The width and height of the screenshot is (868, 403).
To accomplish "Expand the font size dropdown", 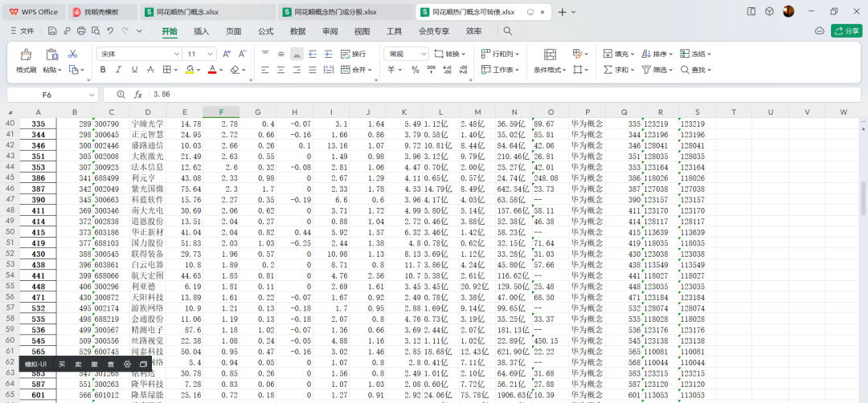I will tap(212, 54).
